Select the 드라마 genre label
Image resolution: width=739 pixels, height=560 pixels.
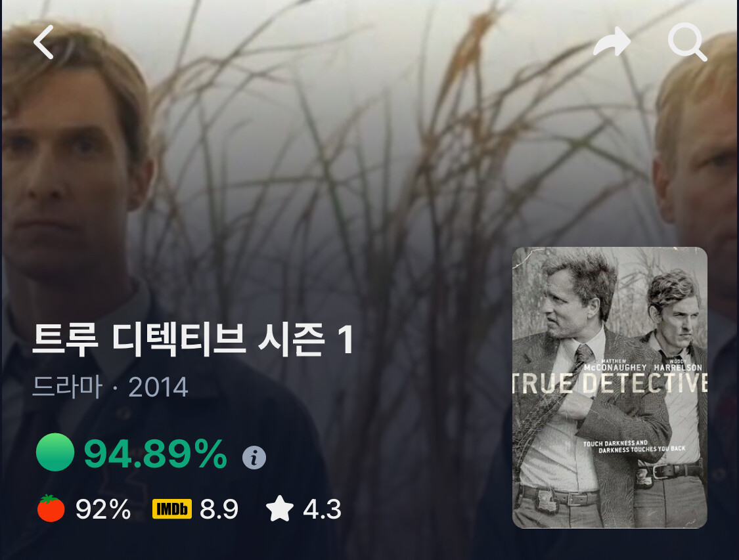68,387
